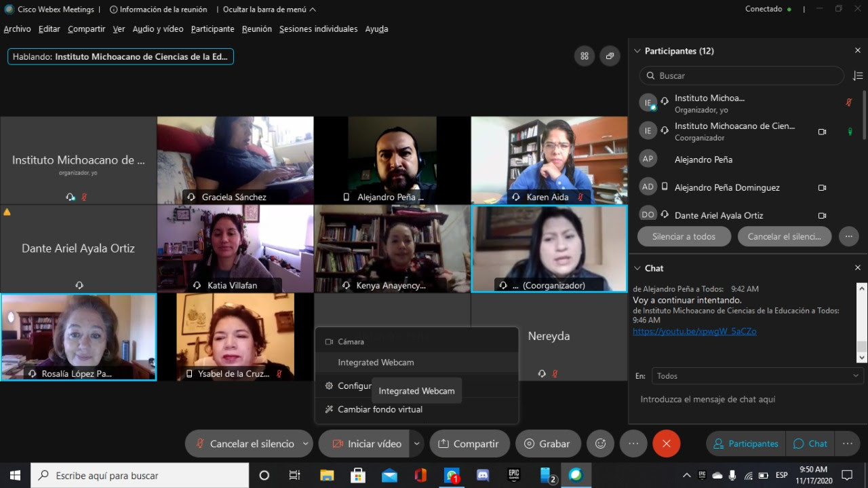Image resolution: width=868 pixels, height=488 pixels.
Task: Open Webex app icon in the taskbar
Action: point(576,475)
